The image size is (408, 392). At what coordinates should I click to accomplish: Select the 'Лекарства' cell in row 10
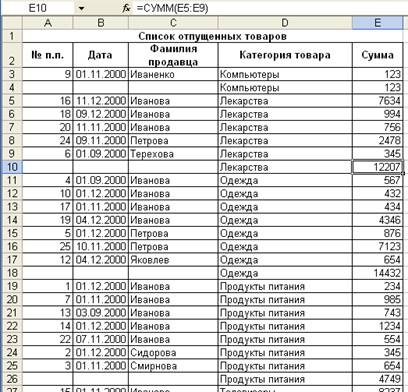click(285, 167)
